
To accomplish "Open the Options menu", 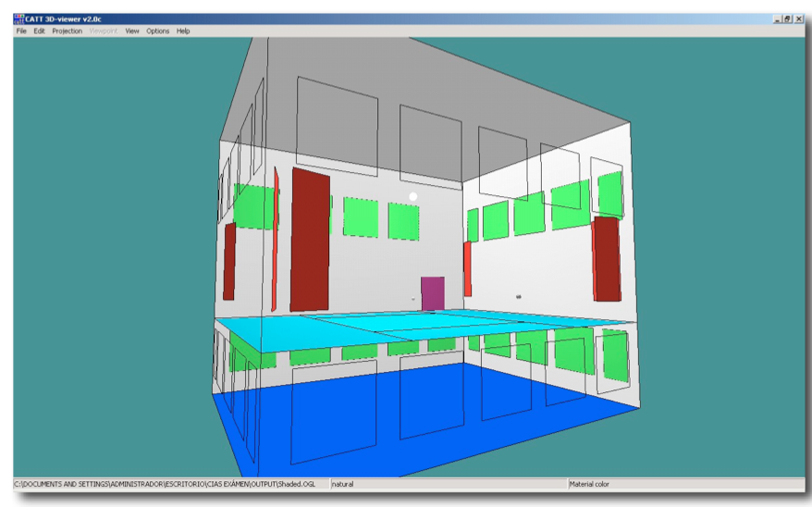I will (157, 31).
